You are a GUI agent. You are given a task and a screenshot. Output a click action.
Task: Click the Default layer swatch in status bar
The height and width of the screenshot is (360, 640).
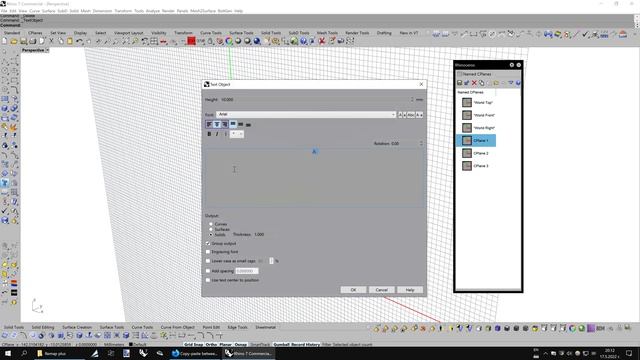pyautogui.click(x=131, y=344)
